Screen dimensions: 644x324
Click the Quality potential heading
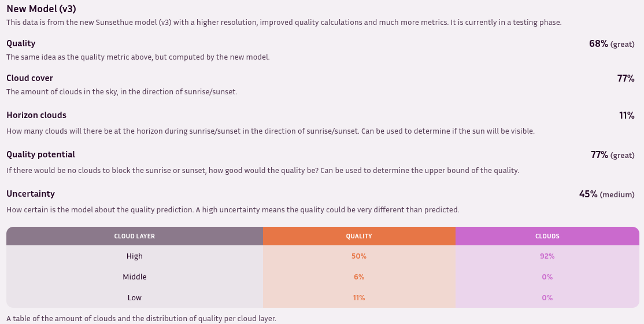(40, 154)
